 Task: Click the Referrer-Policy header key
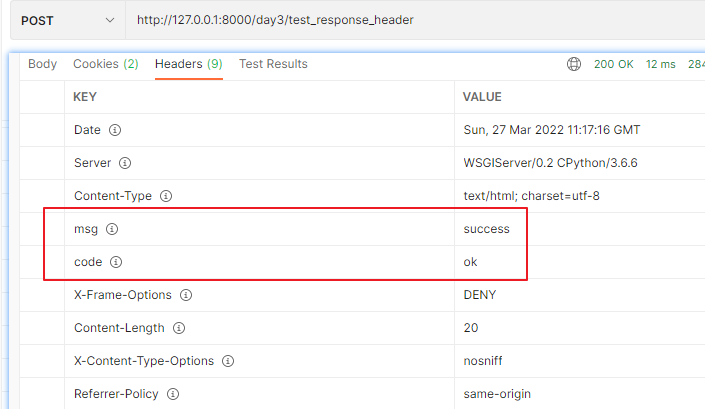(116, 394)
